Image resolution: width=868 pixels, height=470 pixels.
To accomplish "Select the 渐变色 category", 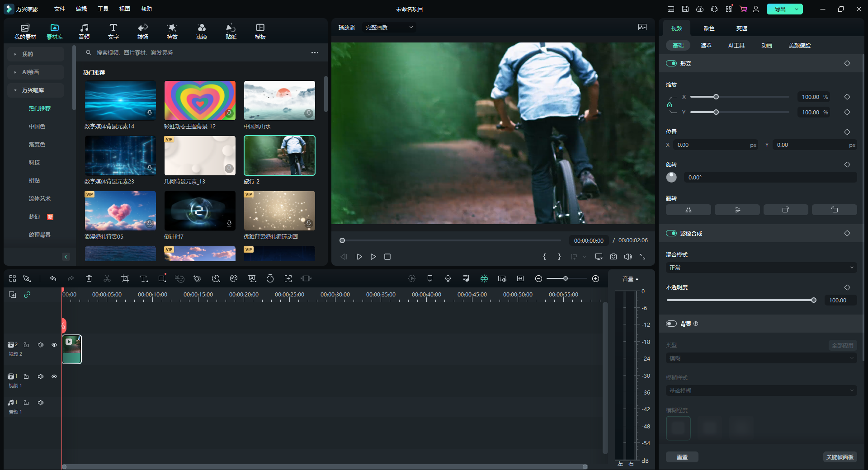I will [37, 145].
